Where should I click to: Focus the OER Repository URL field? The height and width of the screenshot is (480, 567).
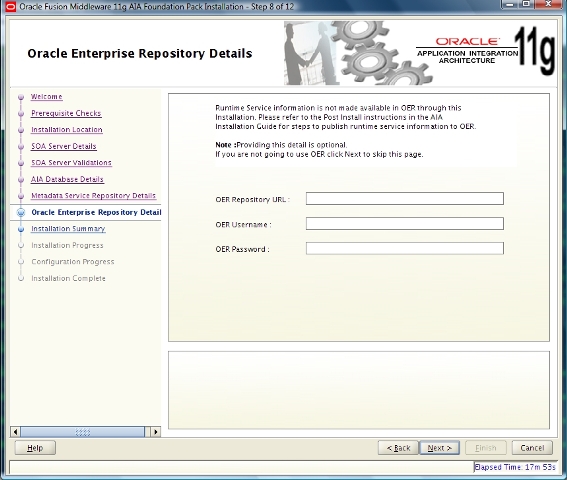coord(405,199)
